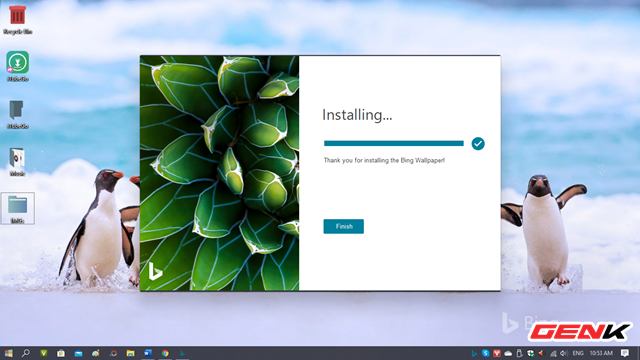Open the Paint palette app in the taskbar
This screenshot has height=360, width=640.
click(96, 353)
